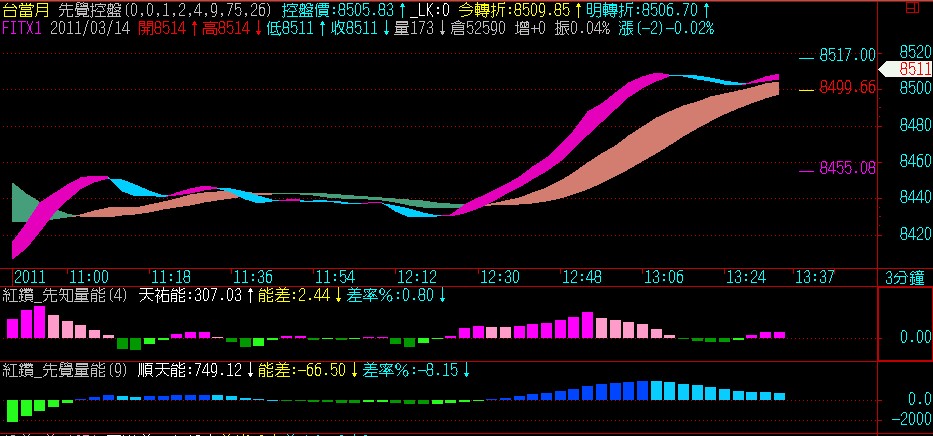This screenshot has width=933, height=436.
Task: Click the green triangle at chart's left edge
Action: (x=20, y=202)
